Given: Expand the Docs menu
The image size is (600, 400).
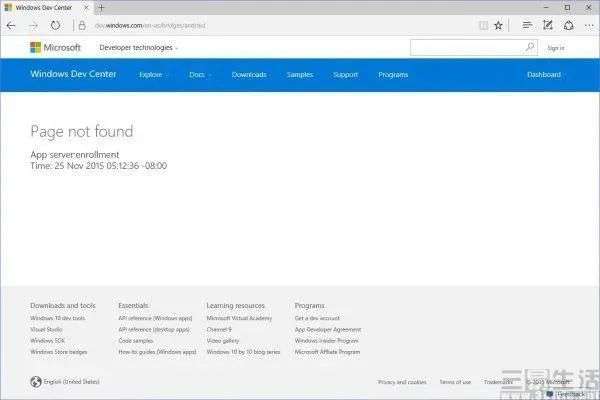Looking at the screenshot, I should (200, 75).
